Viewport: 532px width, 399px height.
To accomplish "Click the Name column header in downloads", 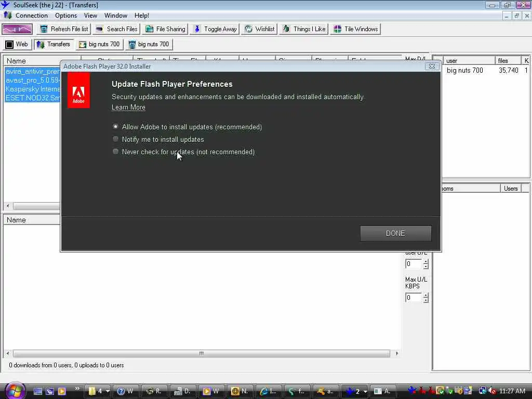I will [32, 61].
